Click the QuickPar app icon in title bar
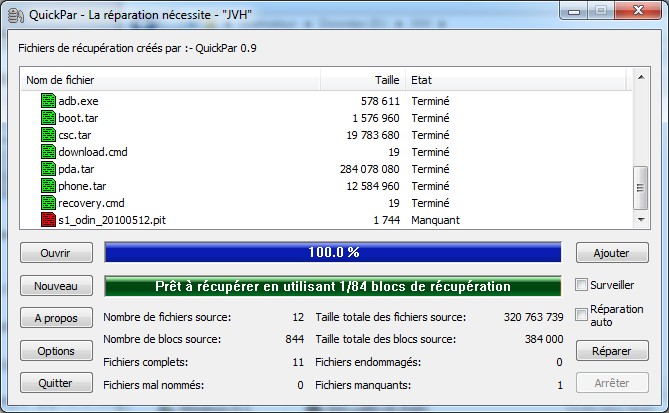 [x=15, y=15]
